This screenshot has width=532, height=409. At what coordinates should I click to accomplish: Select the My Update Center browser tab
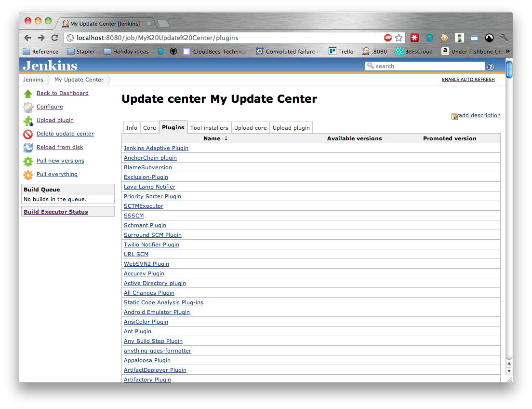point(105,24)
